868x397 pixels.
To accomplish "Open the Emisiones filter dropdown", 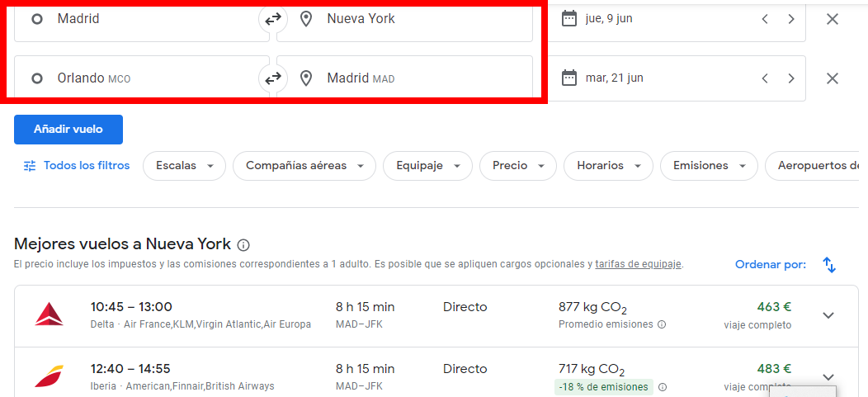I will pyautogui.click(x=709, y=166).
